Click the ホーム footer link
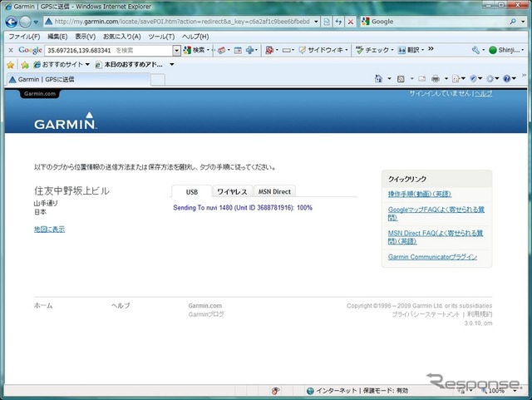The height and width of the screenshot is (400, 532). coord(43,305)
